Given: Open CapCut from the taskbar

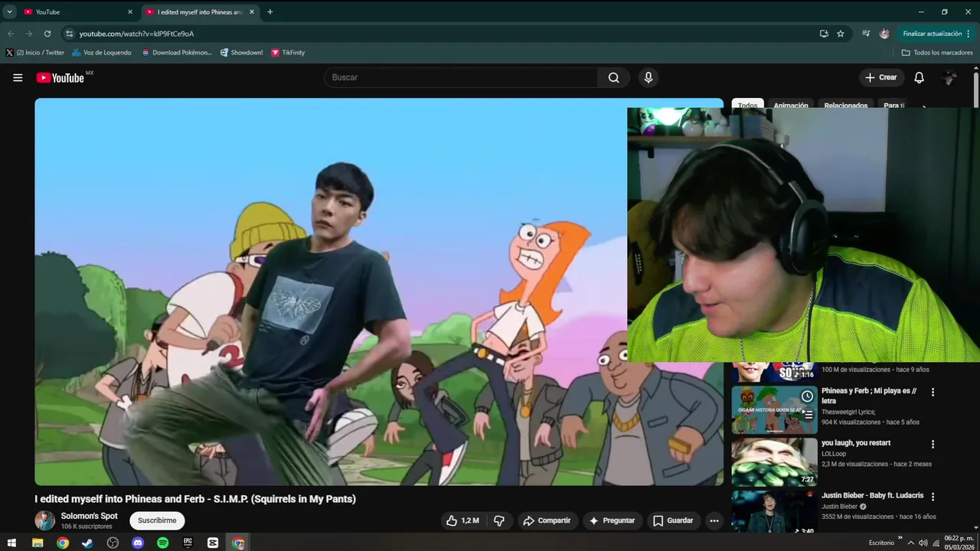Looking at the screenshot, I should click(x=213, y=543).
